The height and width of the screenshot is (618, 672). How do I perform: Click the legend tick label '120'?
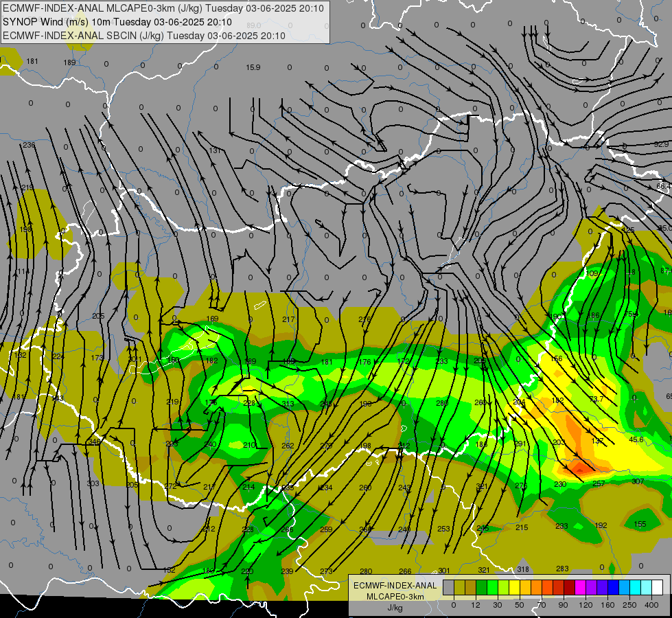point(586,605)
